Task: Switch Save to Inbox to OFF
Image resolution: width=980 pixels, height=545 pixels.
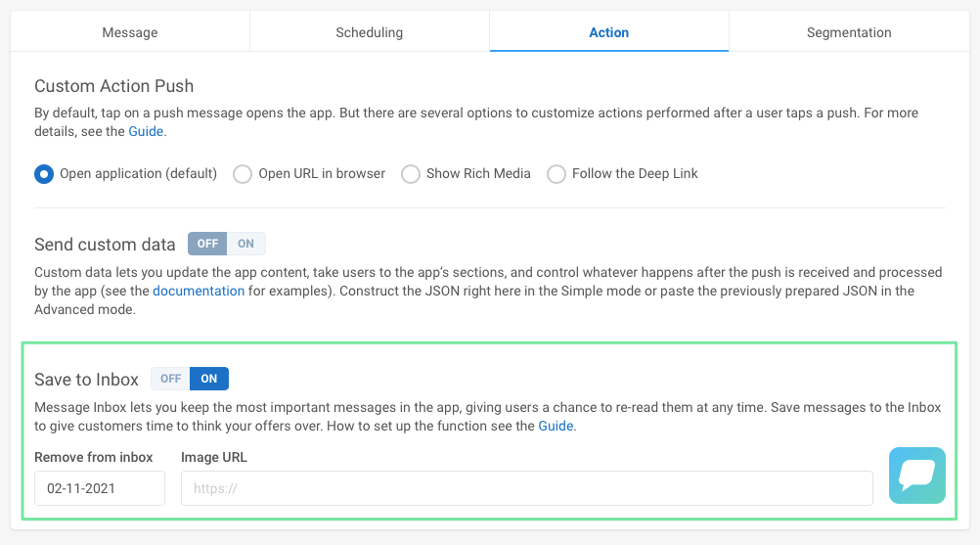Action: click(171, 379)
